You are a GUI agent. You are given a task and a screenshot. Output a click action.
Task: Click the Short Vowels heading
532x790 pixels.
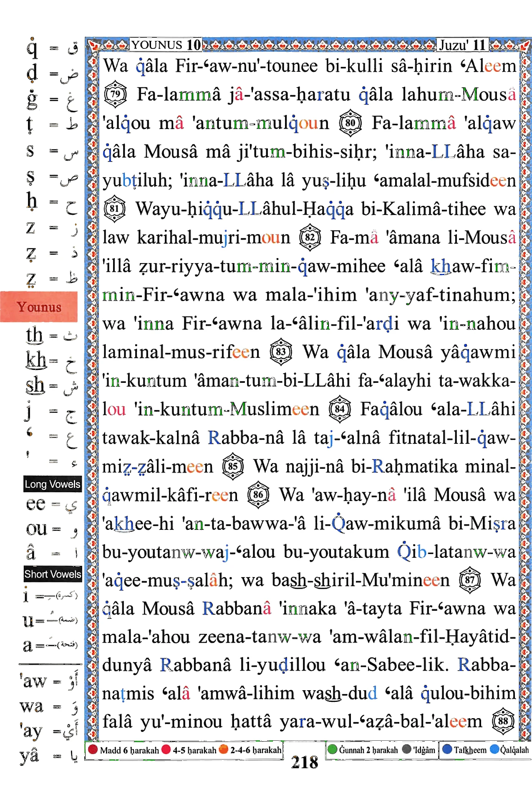pos(53,574)
